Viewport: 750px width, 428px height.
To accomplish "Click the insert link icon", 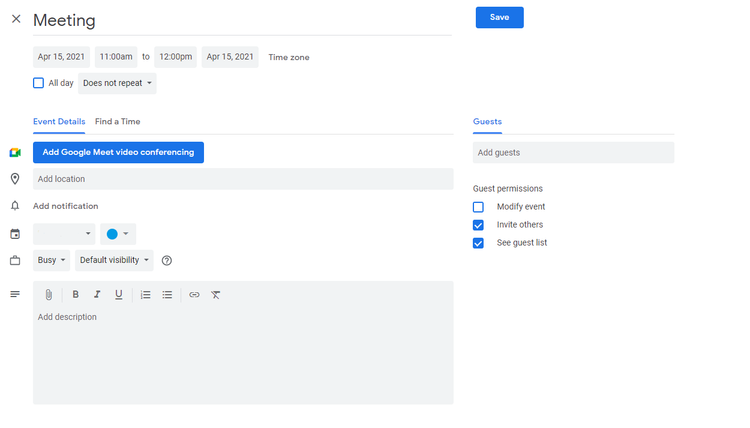I will [194, 295].
